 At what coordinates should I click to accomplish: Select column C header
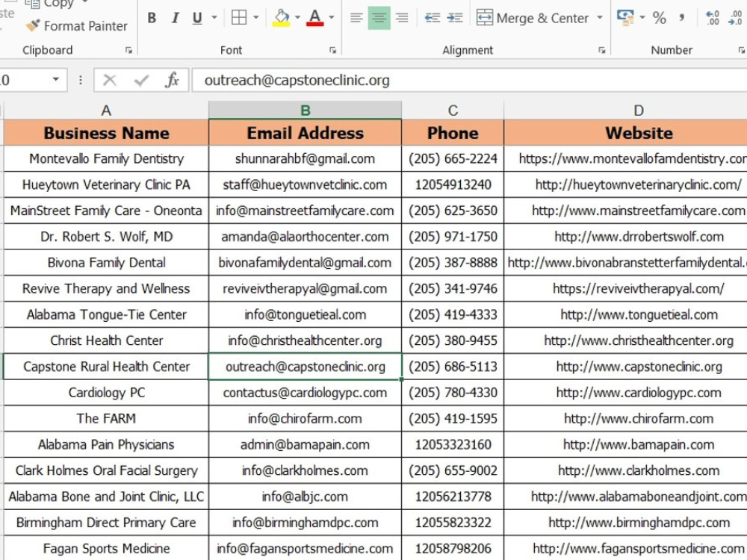point(453,110)
